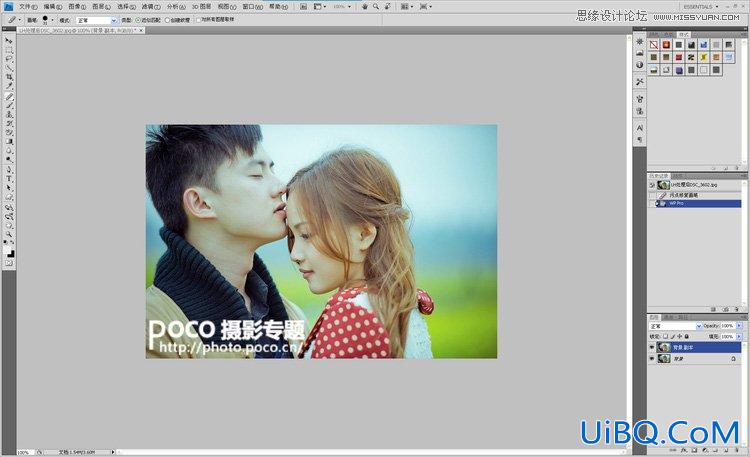Select the Spot Healing Brush tool in toolbox

9,96
